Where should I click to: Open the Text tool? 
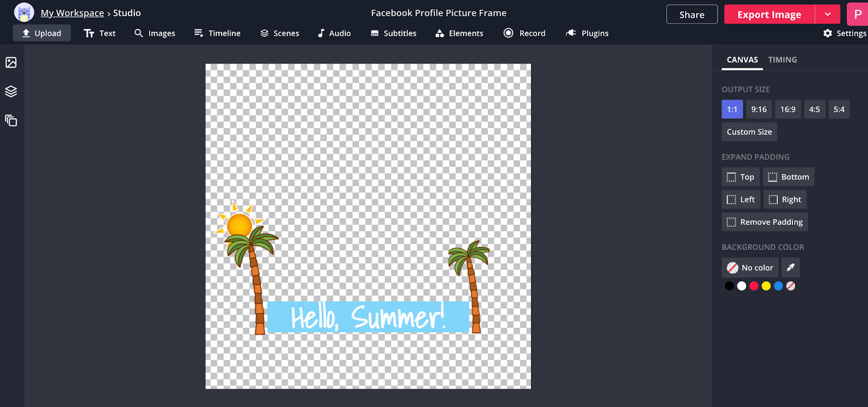pyautogui.click(x=100, y=33)
